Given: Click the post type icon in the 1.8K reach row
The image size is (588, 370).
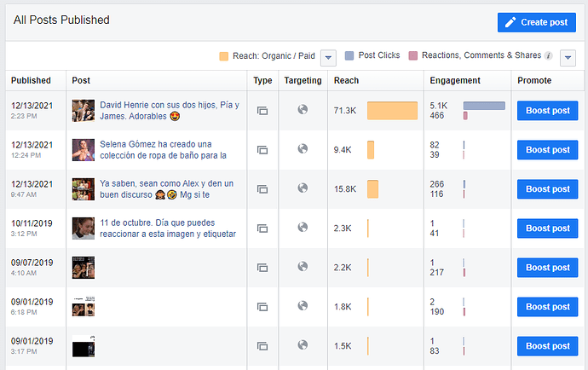Looking at the screenshot, I should tap(262, 307).
